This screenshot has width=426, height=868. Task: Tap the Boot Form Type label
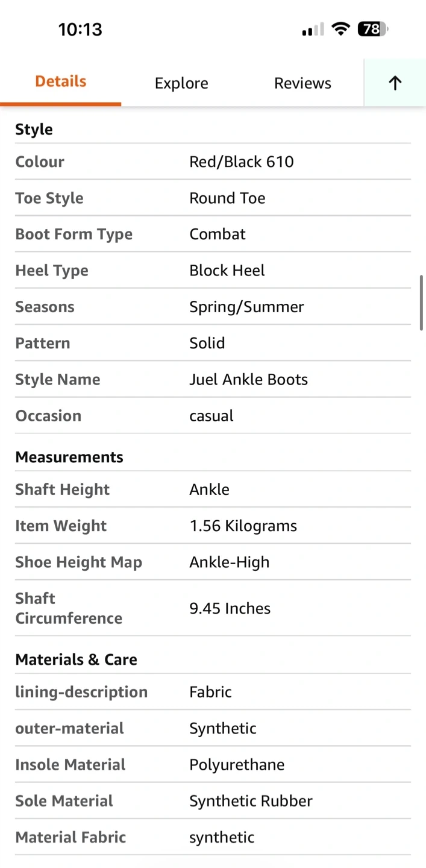click(x=74, y=234)
